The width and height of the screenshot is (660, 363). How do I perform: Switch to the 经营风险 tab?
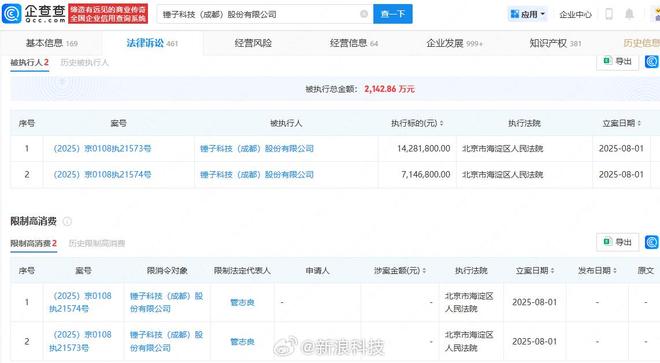(253, 43)
